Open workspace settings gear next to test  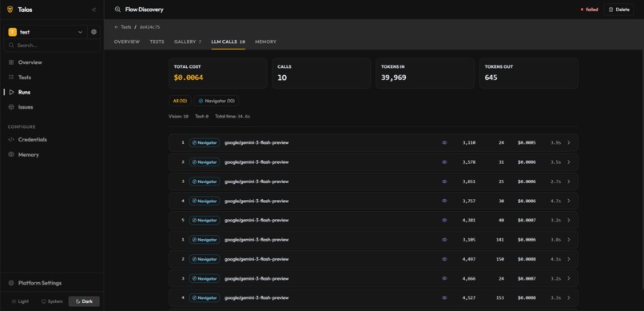click(x=94, y=32)
